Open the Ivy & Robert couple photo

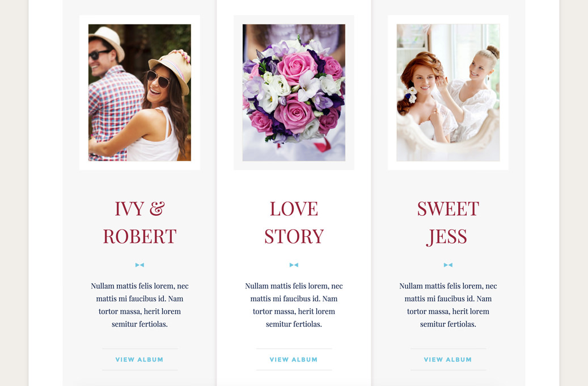point(139,93)
